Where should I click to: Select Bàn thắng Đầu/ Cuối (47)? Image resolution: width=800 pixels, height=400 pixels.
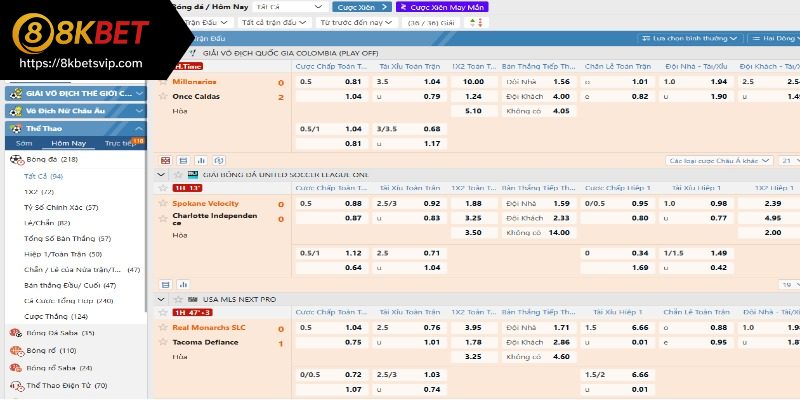[70, 285]
